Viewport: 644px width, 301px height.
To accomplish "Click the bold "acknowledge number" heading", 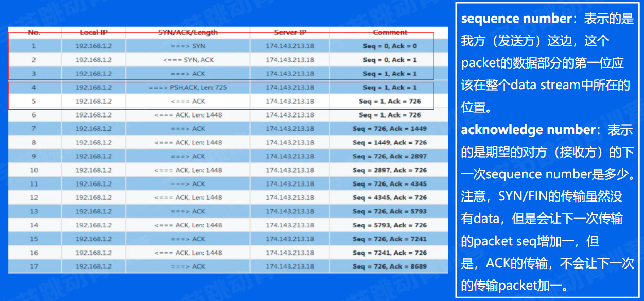I will click(528, 129).
